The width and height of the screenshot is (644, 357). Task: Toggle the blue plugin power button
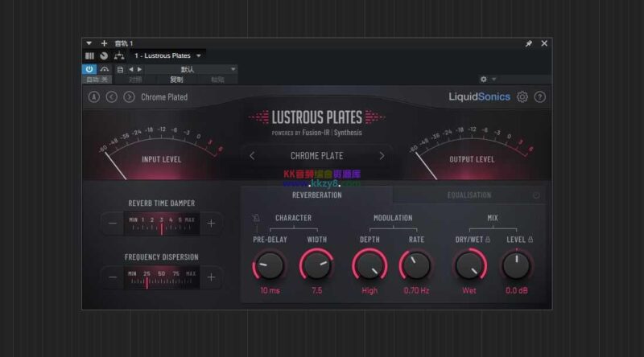click(89, 69)
